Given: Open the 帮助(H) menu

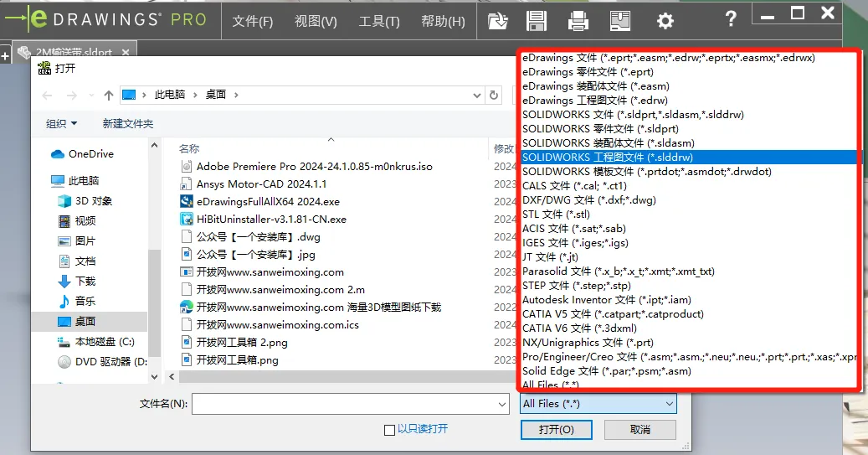Looking at the screenshot, I should [443, 22].
